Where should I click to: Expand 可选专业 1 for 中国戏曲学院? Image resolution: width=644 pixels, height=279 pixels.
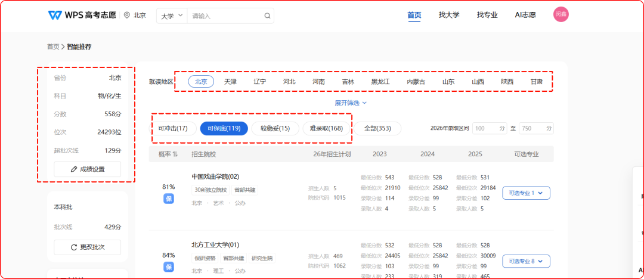tap(526, 193)
